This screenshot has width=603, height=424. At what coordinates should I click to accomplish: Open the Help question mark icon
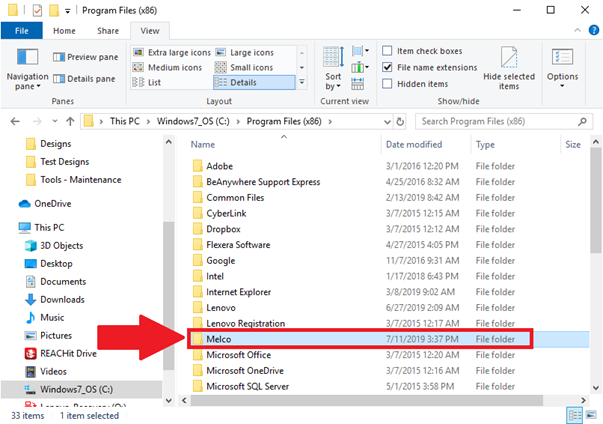point(591,31)
